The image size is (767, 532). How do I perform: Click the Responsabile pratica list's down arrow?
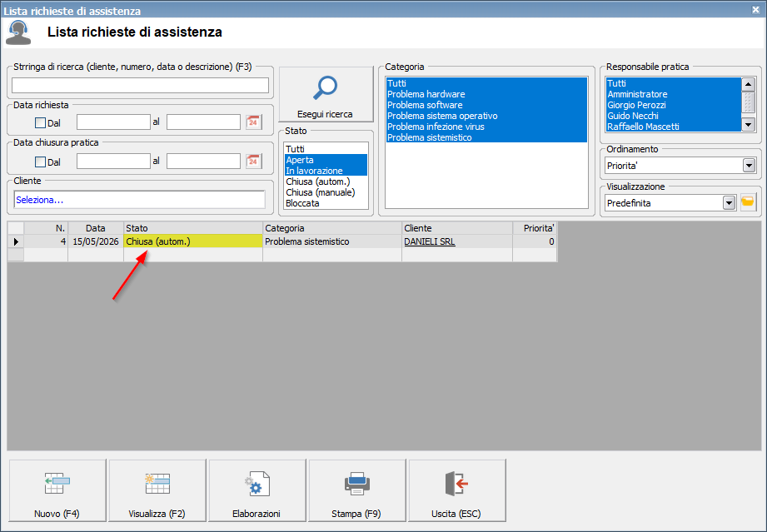(748, 125)
